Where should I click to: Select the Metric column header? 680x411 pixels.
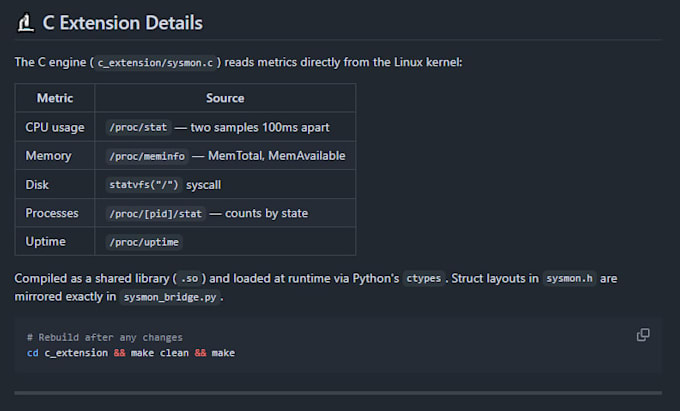(x=55, y=98)
